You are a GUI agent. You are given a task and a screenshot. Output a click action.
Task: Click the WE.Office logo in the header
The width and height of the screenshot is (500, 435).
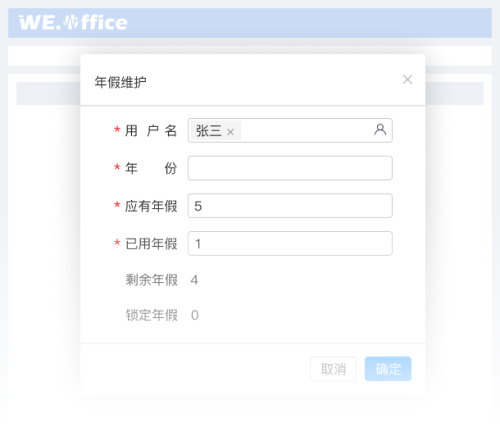coord(73,23)
